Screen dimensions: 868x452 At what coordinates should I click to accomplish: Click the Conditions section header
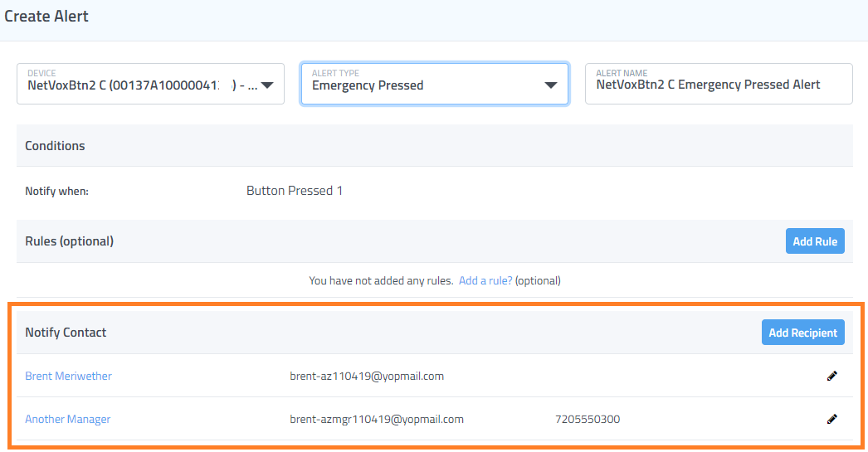click(55, 145)
